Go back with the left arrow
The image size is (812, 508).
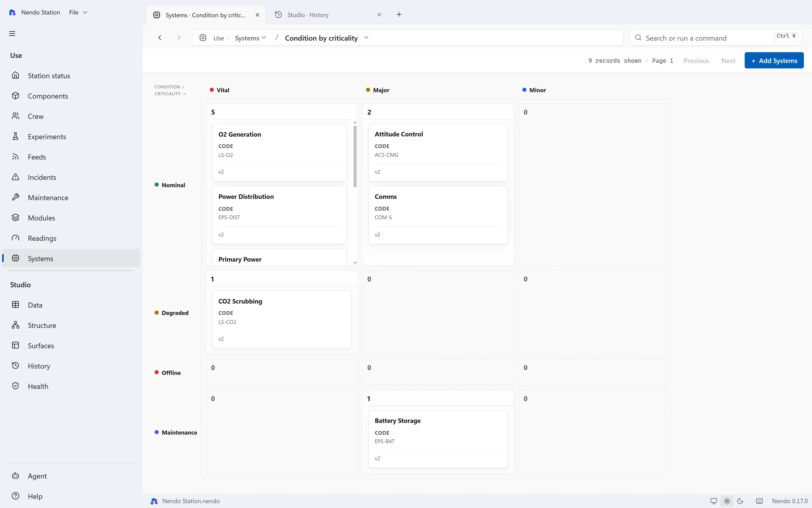click(x=160, y=38)
